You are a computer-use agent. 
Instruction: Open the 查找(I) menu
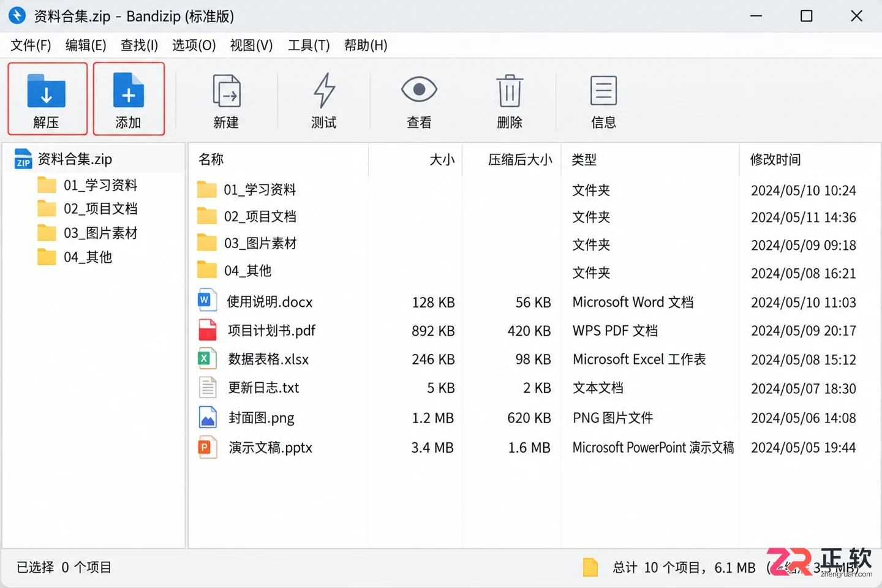click(x=139, y=45)
